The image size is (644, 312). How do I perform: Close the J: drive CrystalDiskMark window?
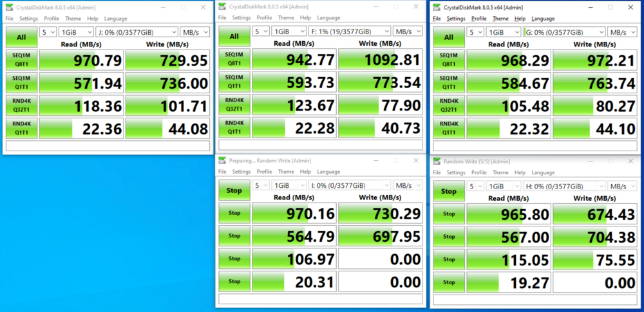tap(204, 7)
